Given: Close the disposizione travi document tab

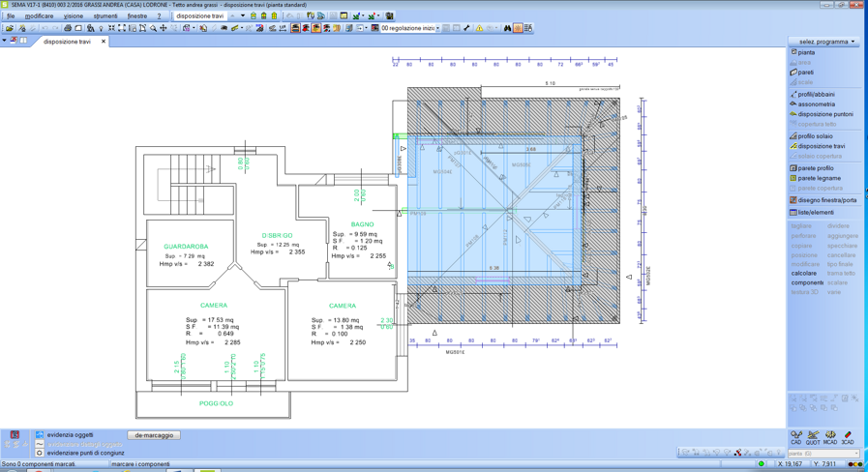Looking at the screenshot, I should click(104, 42).
